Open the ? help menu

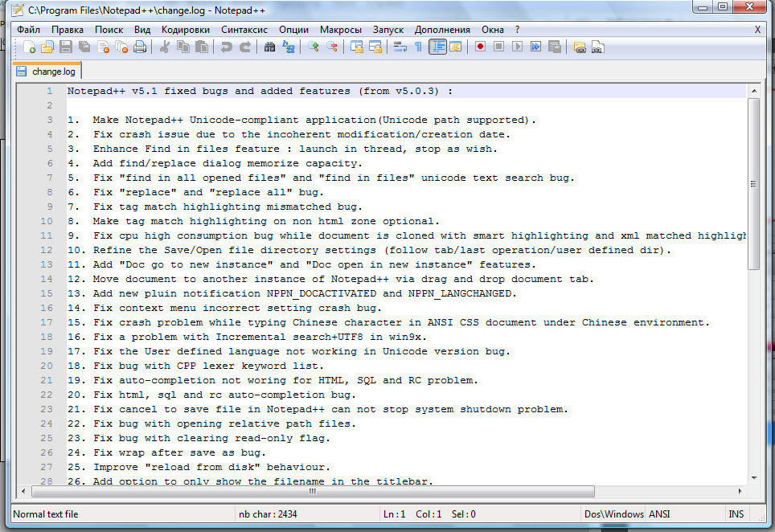(517, 30)
